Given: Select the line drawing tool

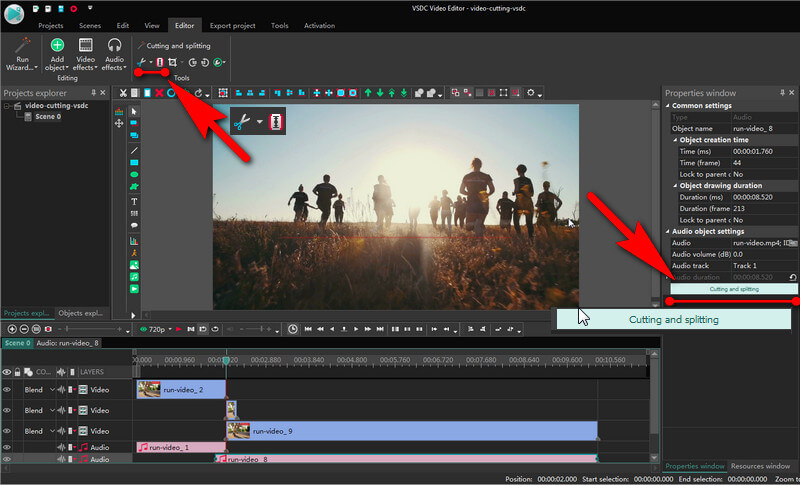Looking at the screenshot, I should tap(134, 150).
